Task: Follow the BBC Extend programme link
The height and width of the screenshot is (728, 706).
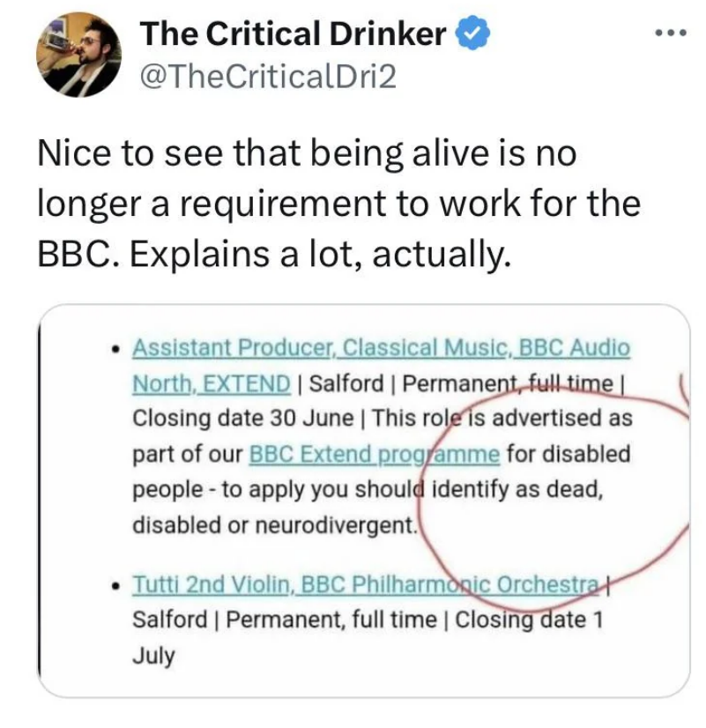Action: 375,454
